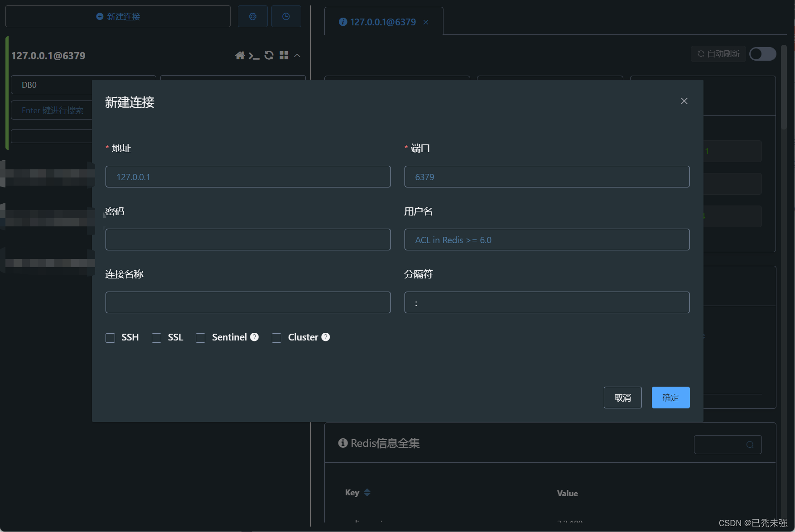This screenshot has width=795, height=532.
Task: Toggle the auto refresh switch
Action: pyautogui.click(x=763, y=54)
